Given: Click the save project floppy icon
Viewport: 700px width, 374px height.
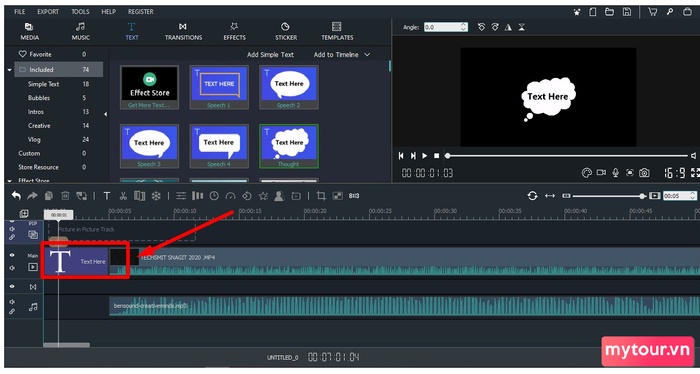Looking at the screenshot, I should pyautogui.click(x=627, y=12).
